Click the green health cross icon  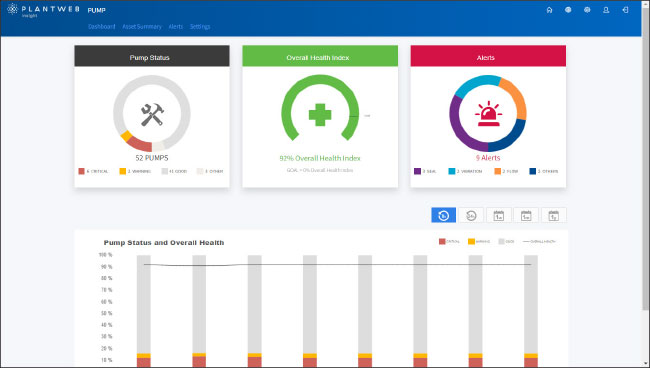(x=320, y=114)
